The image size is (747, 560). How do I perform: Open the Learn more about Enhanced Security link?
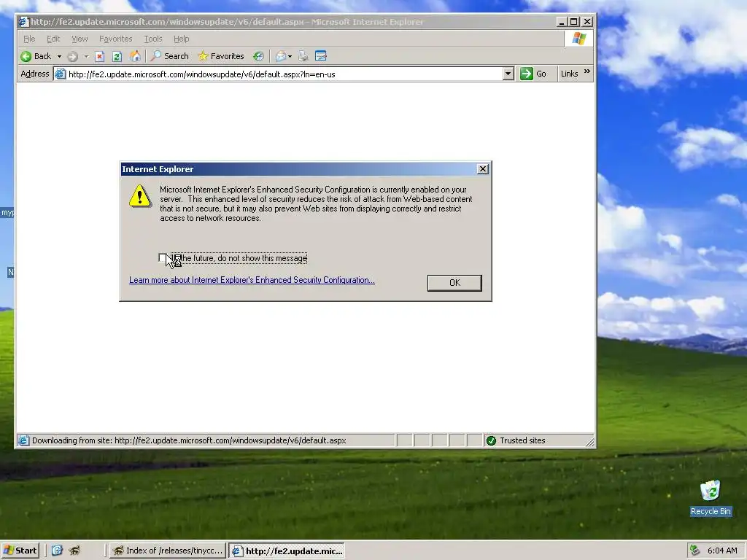pyautogui.click(x=252, y=280)
